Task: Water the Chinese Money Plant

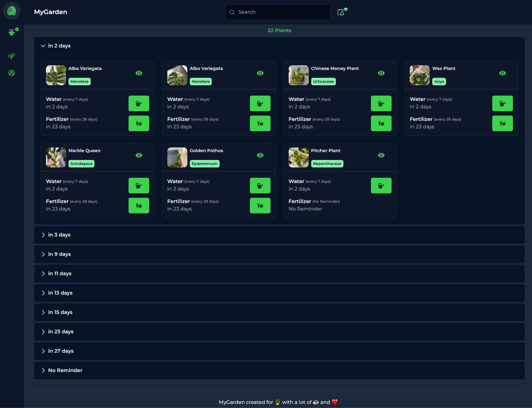Action: (381, 103)
